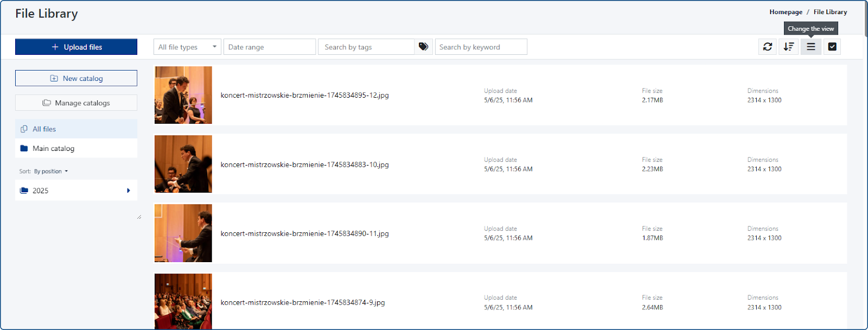868x330 pixels.
Task: Click the refresh file list icon
Action: [x=768, y=47]
